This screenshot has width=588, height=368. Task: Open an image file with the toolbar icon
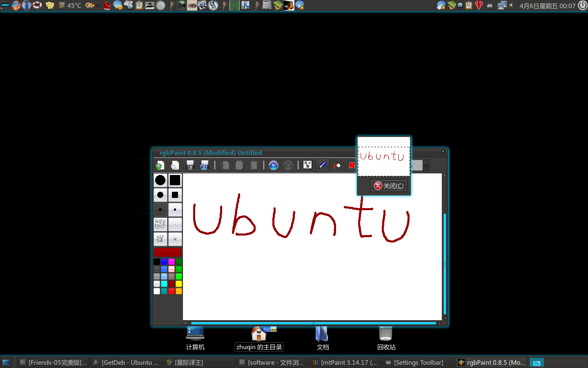(175, 165)
